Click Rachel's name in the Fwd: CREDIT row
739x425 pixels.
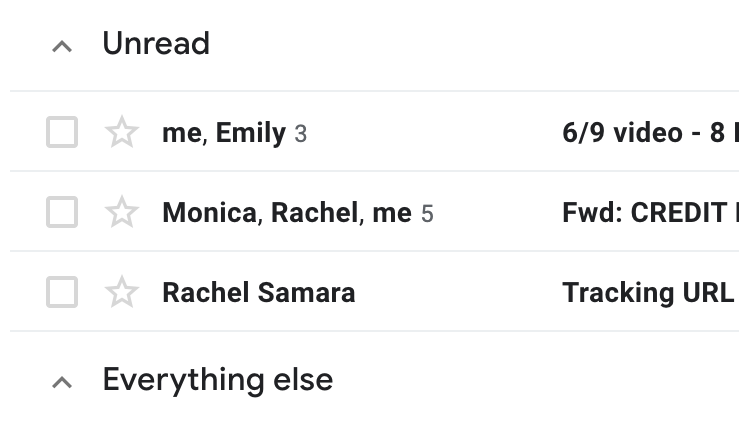point(314,212)
